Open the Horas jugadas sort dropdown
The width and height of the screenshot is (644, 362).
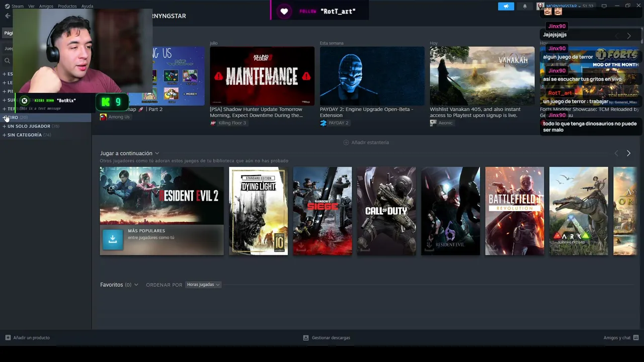click(x=203, y=285)
